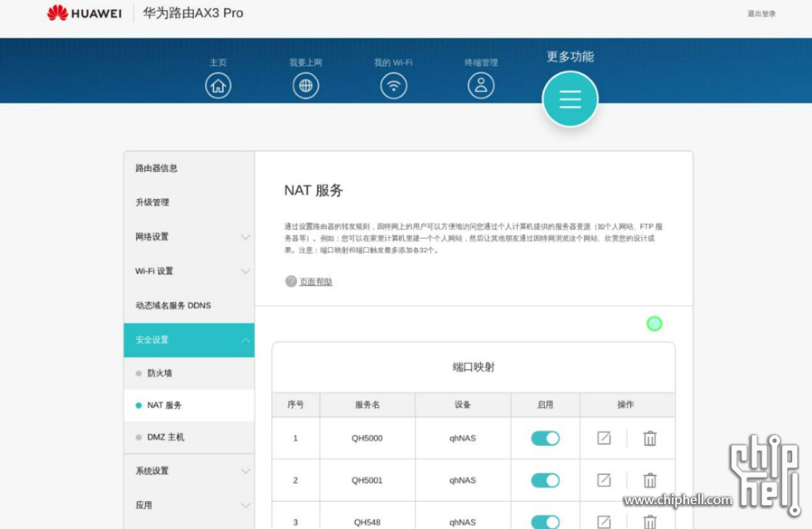Click the 设备 column header

pos(463,405)
